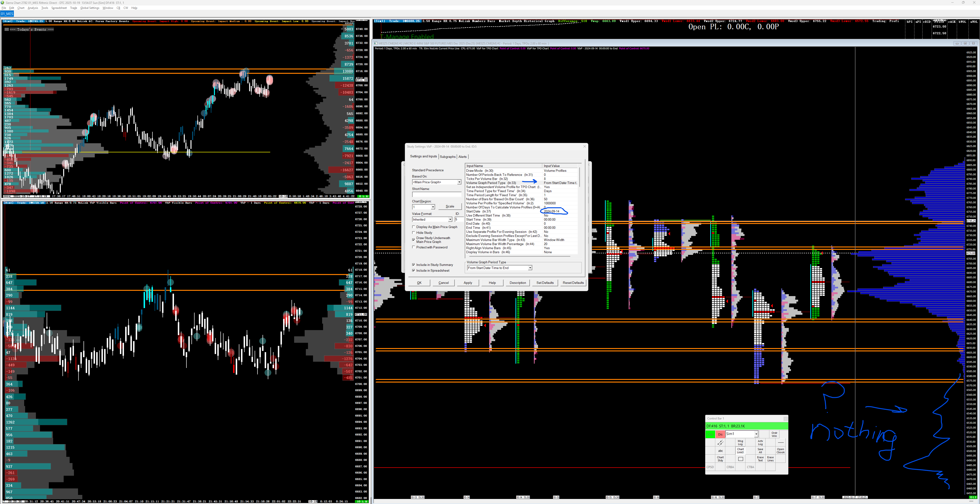Switch to the Subgraphs tab
This screenshot has width=980, height=504.
click(x=447, y=157)
